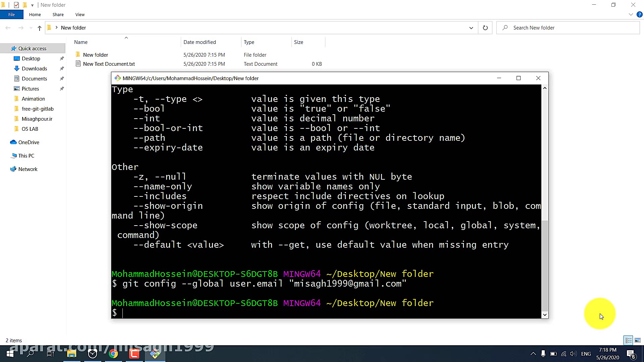Collapse the Name column sort chevron
The image size is (644, 362).
126,38
